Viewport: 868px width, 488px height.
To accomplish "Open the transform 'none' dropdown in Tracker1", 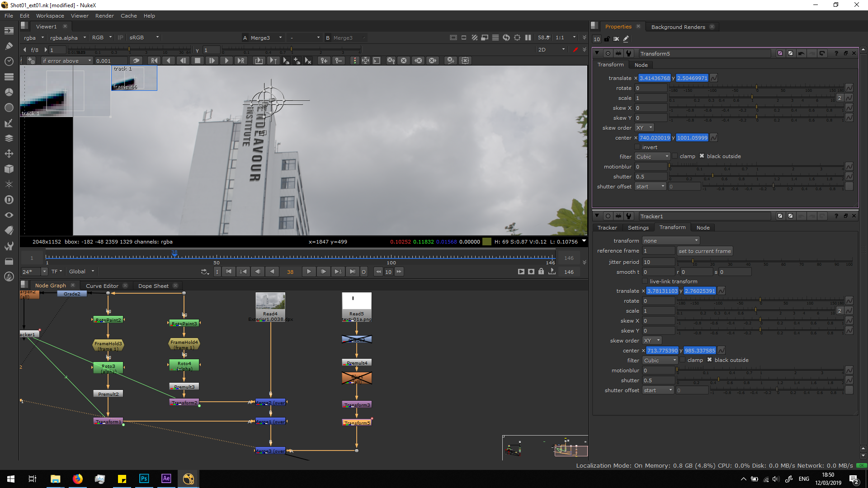I will point(670,241).
